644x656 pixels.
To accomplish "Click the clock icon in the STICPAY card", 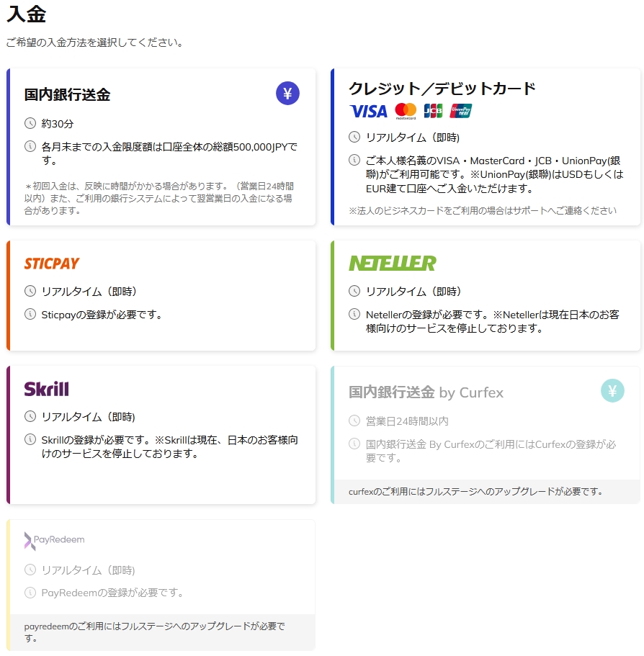I will [30, 291].
